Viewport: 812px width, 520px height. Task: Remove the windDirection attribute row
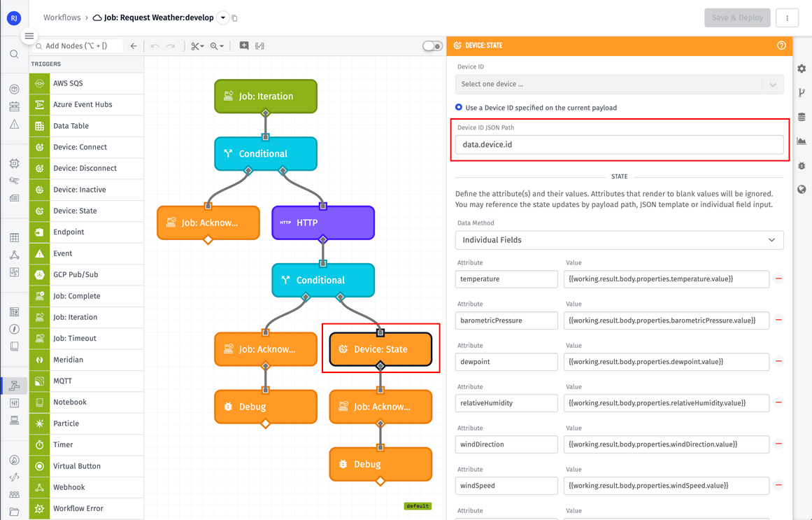pyautogui.click(x=778, y=444)
